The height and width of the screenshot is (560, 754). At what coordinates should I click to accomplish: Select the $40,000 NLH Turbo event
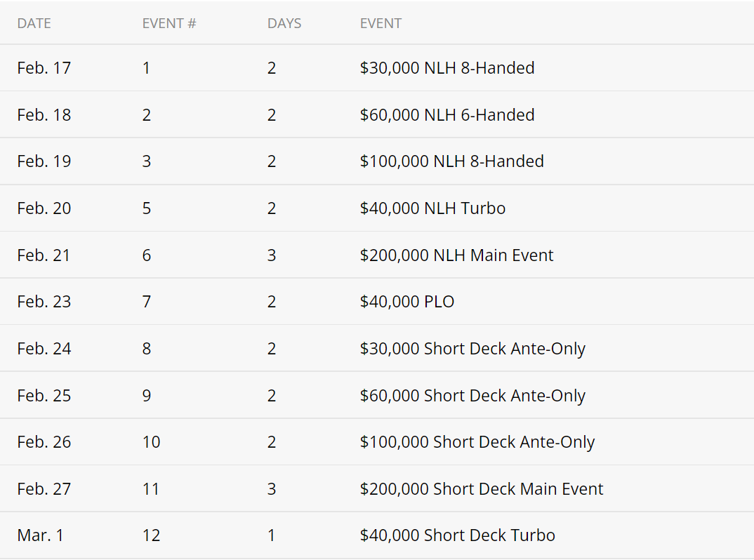(432, 208)
